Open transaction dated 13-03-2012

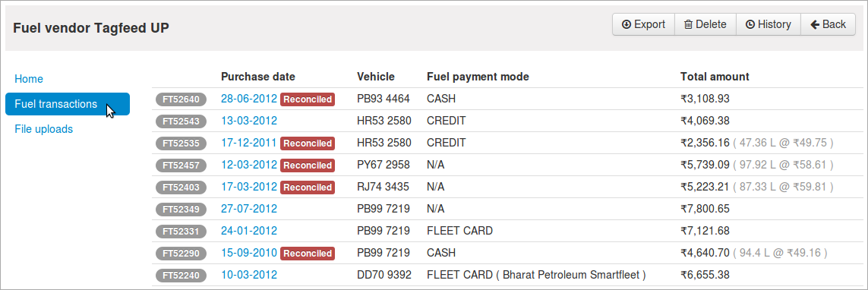point(248,121)
